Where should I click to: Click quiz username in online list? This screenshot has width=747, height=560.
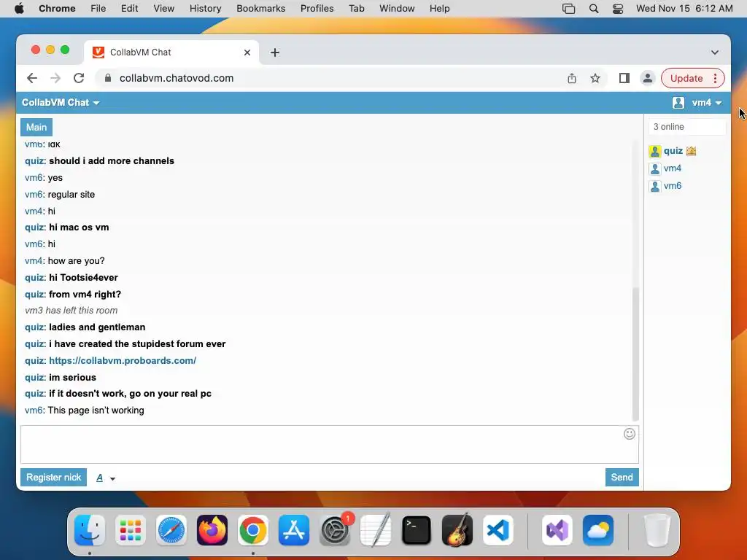pos(673,151)
